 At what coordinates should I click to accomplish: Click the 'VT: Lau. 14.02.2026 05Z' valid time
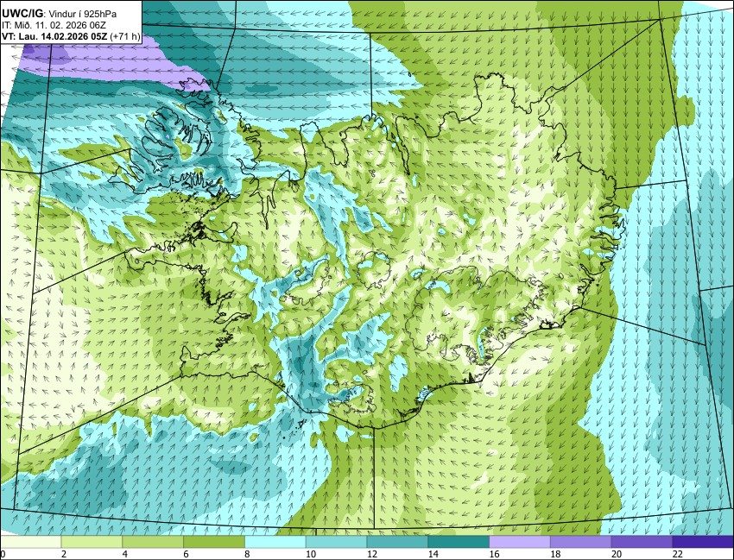[x=54, y=37]
